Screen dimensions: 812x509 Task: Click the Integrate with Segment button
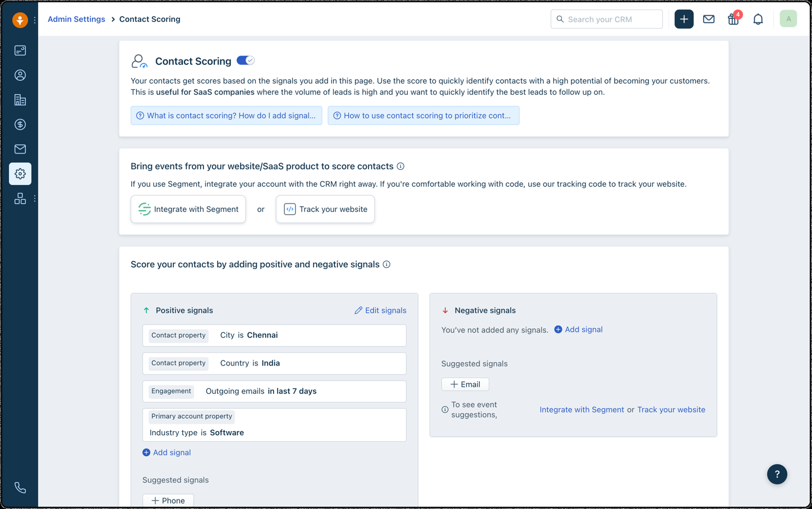pos(188,209)
